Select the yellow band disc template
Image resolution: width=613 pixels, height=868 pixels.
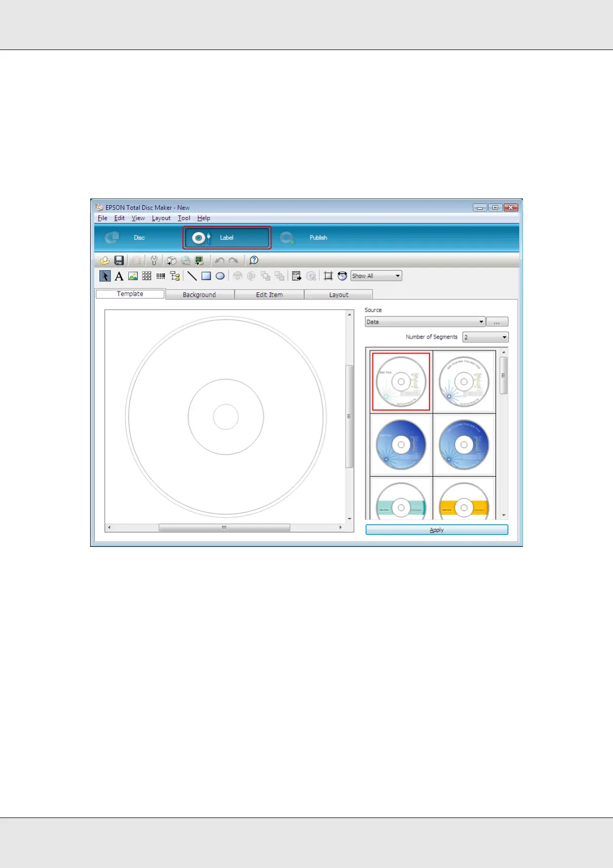pos(464,499)
